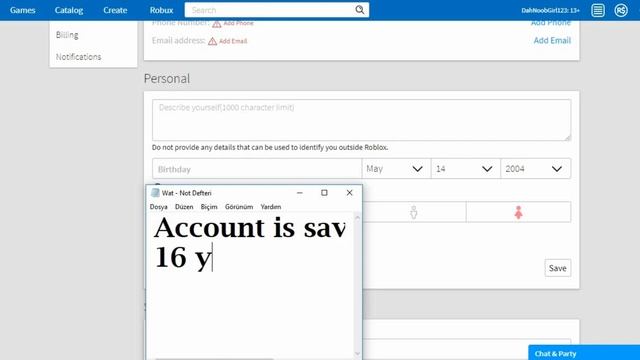
Task: Open Düzen menu in Notepad
Action: [x=184, y=207]
